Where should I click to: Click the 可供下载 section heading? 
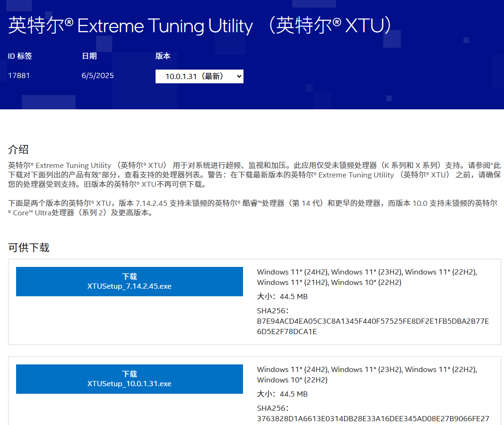(29, 248)
